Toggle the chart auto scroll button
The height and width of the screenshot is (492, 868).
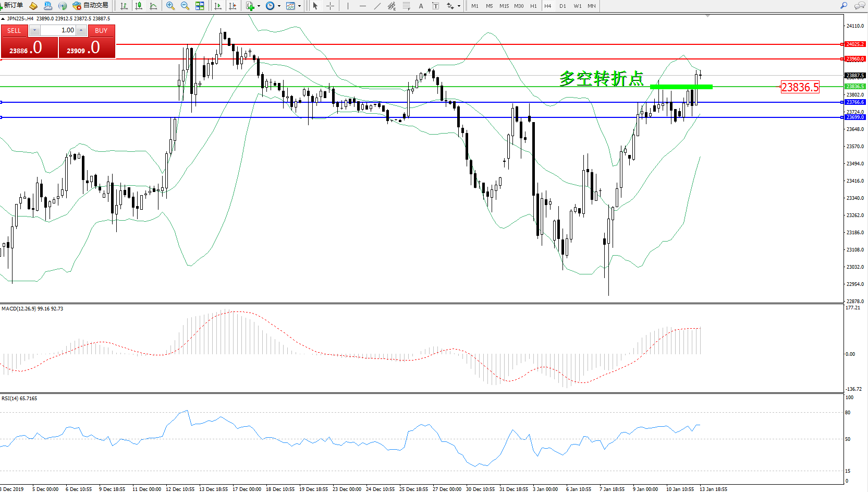coord(218,6)
